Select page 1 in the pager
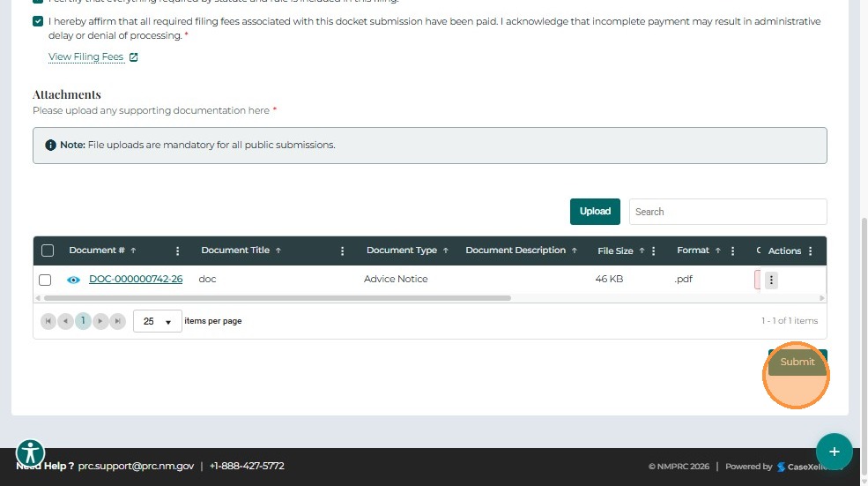Image resolution: width=868 pixels, height=486 pixels. 83,321
